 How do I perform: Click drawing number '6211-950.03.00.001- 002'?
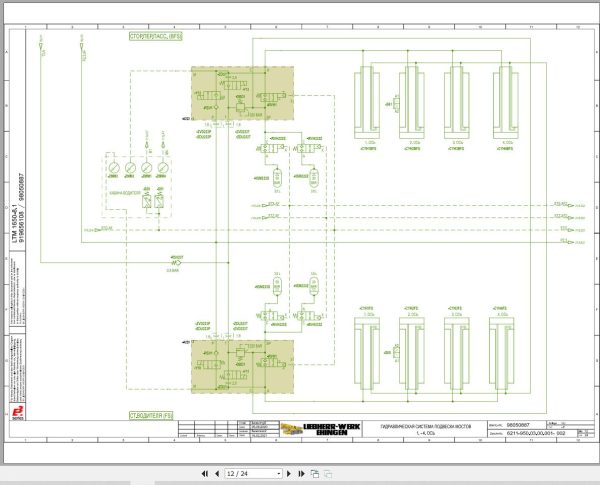click(536, 433)
